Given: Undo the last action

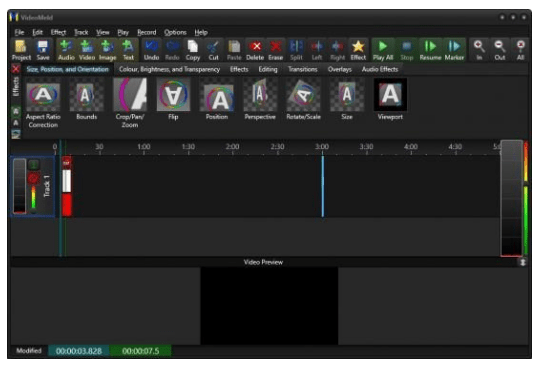Looking at the screenshot, I should [151, 50].
